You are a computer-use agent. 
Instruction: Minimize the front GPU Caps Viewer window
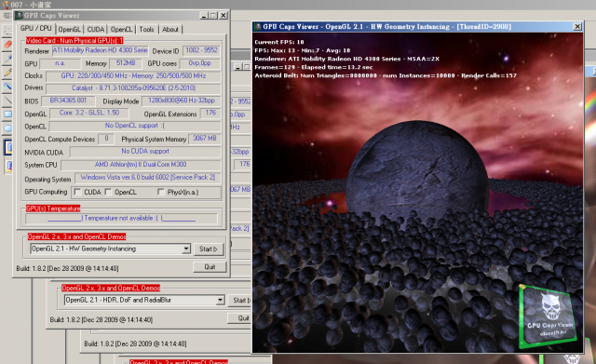[x=204, y=16]
